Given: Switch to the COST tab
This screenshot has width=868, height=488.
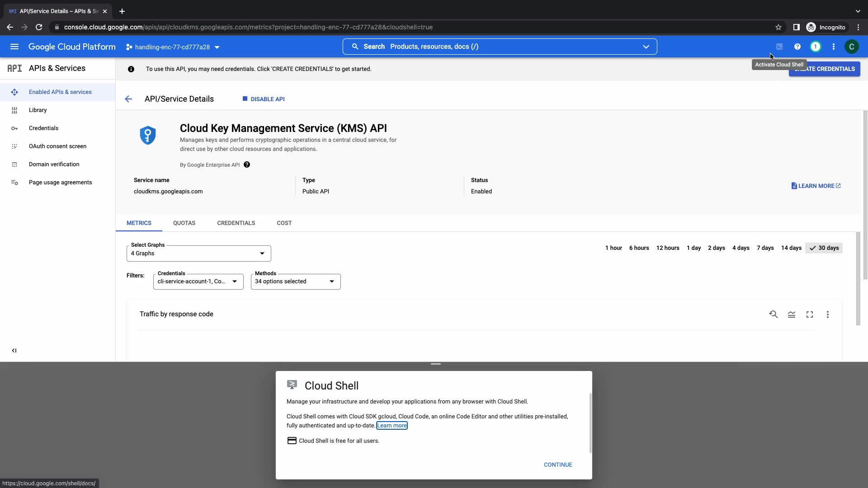Looking at the screenshot, I should click(284, 223).
